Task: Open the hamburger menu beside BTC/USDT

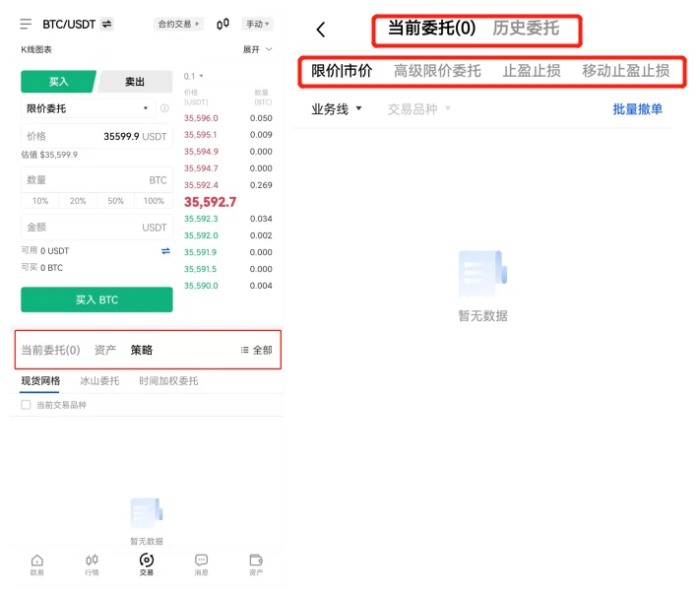Action: pyautogui.click(x=26, y=24)
